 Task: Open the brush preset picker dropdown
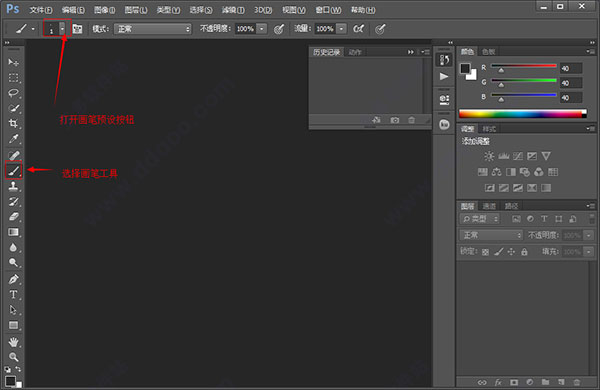62,28
